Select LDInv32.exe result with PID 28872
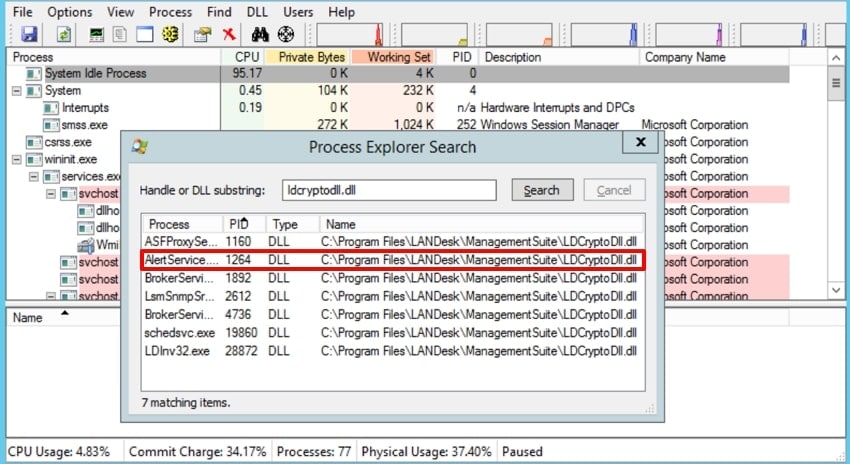Image resolution: width=850 pixels, height=464 pixels. coord(393,351)
